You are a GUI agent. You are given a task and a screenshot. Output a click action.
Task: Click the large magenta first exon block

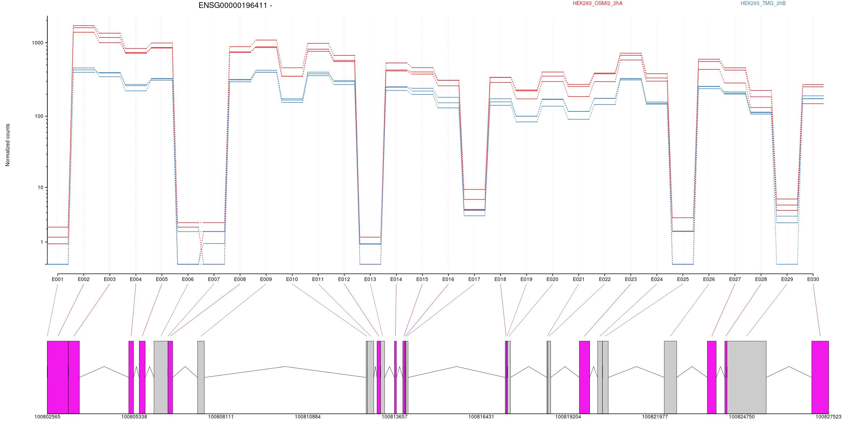point(58,377)
